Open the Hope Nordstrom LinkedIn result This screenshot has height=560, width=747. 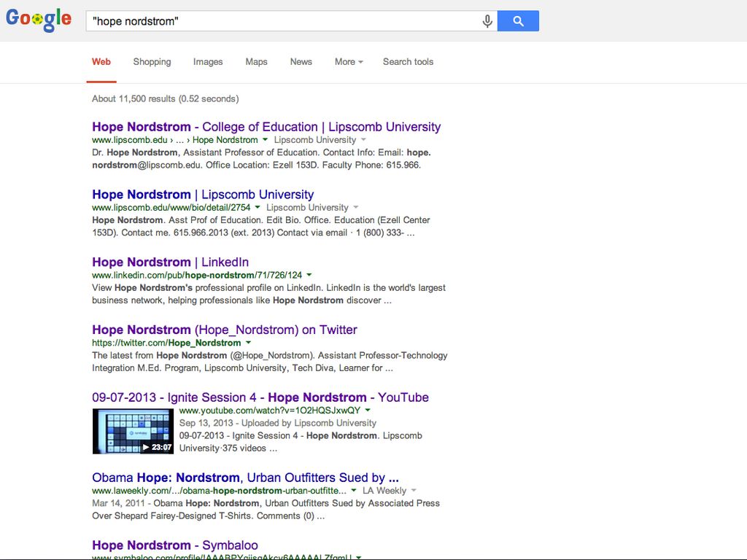coord(170,262)
